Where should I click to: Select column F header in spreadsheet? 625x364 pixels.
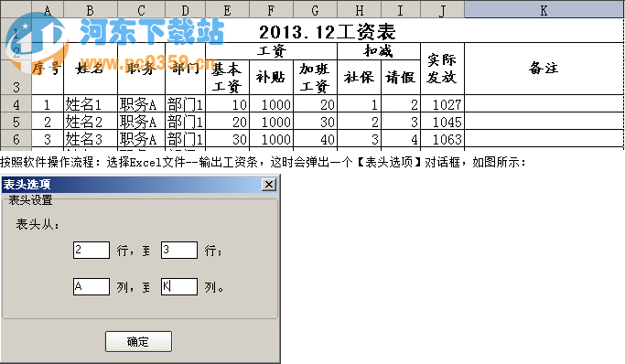click(x=271, y=10)
